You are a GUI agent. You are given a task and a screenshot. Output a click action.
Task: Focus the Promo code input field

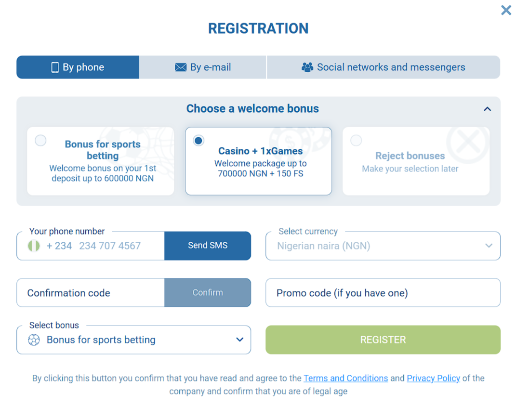383,293
